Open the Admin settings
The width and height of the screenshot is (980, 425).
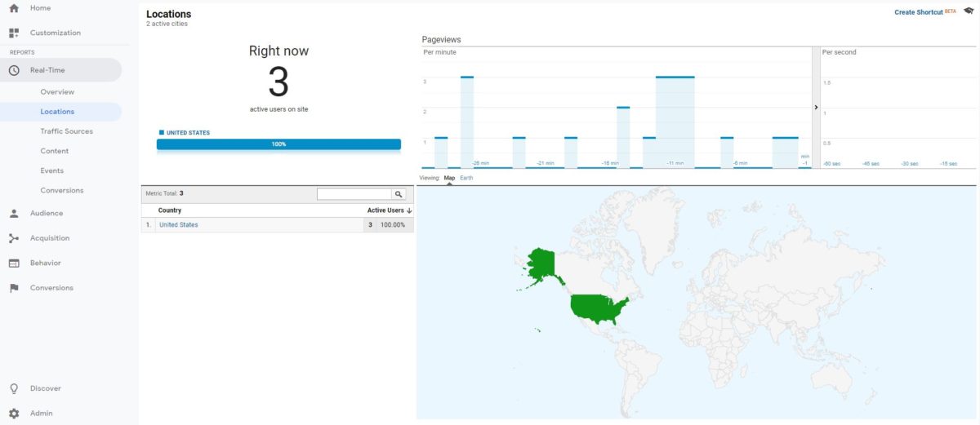[x=42, y=414]
